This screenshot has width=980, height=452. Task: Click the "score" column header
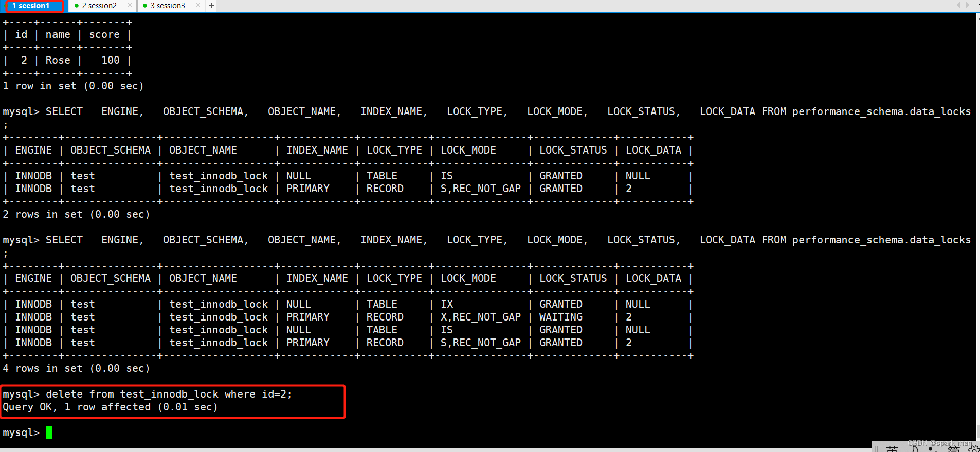tap(104, 34)
